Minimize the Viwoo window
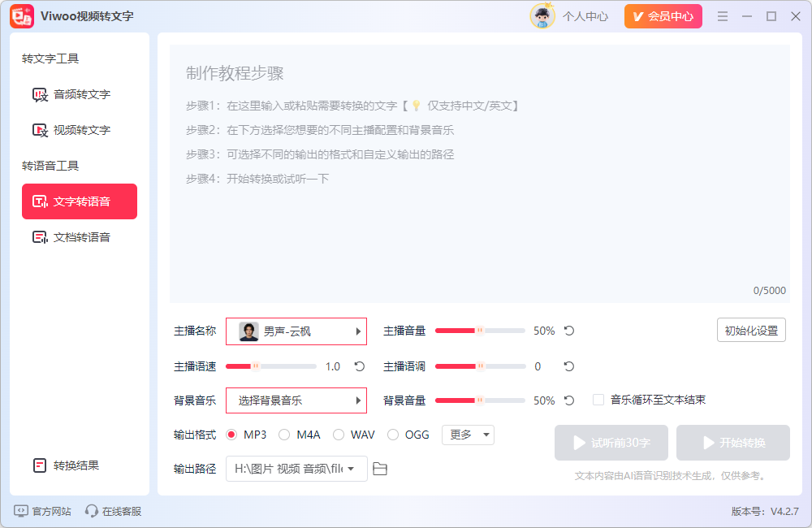The width and height of the screenshot is (812, 528). click(747, 16)
